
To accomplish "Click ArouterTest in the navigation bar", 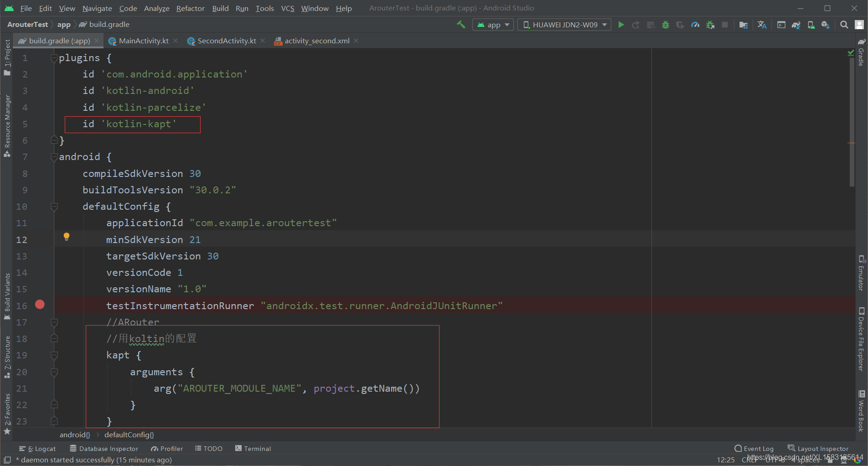I will click(27, 25).
